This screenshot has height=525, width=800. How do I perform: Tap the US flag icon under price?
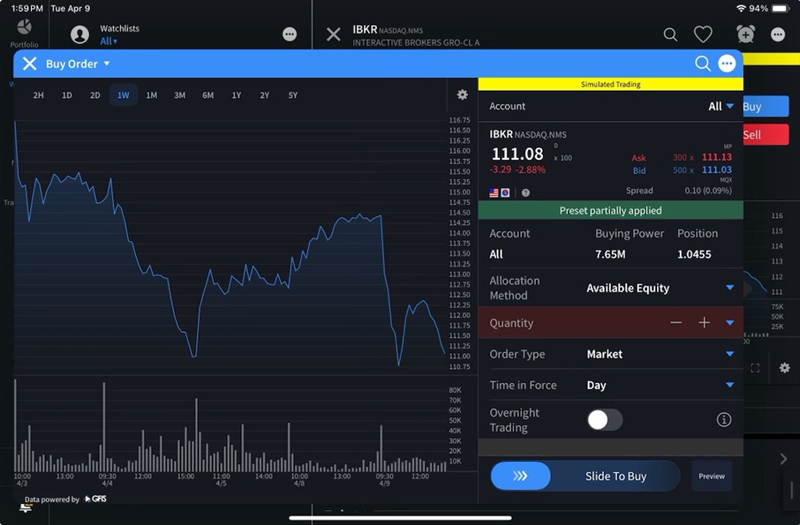(494, 193)
